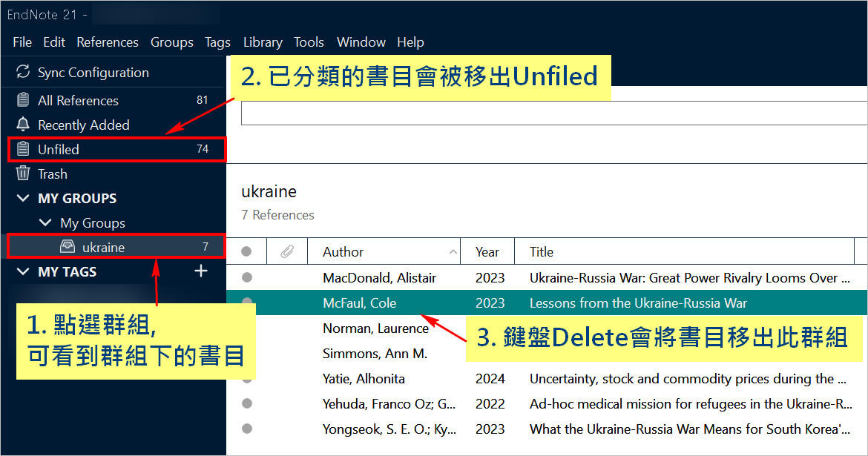The width and height of the screenshot is (868, 456).
Task: Click the All References count 81
Action: click(202, 99)
